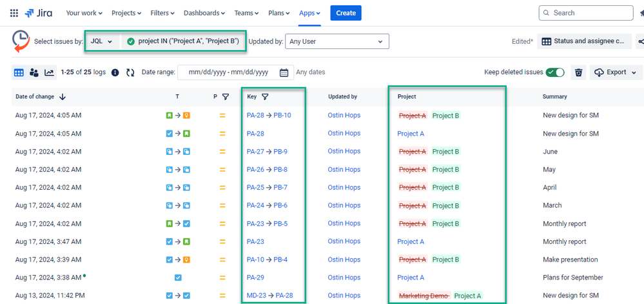Filter by Key column funnel icon
This screenshot has height=304, width=644.
click(265, 97)
